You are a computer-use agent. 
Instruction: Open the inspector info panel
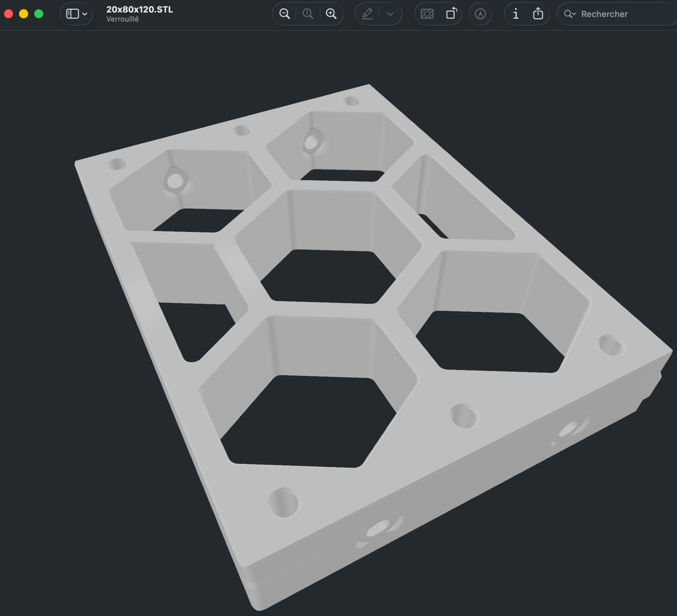(516, 14)
